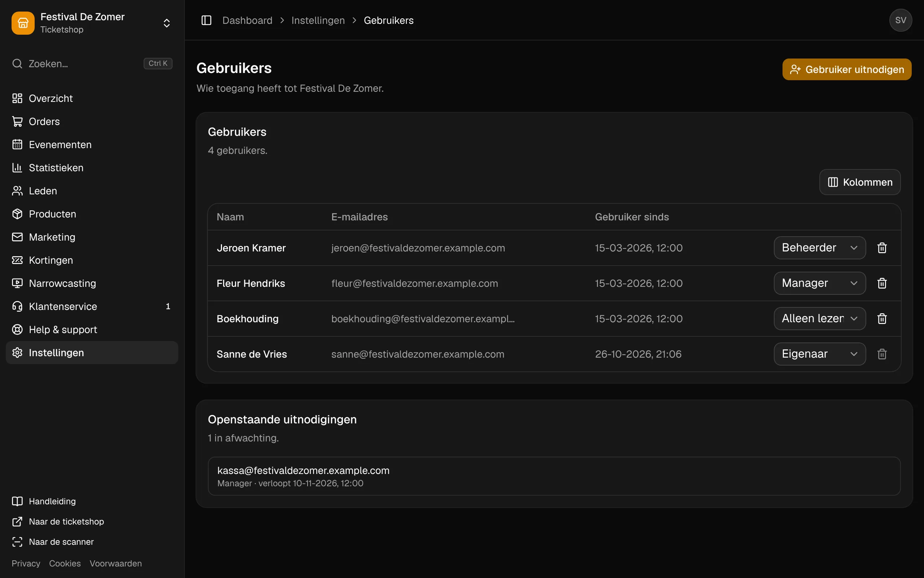This screenshot has height=578, width=924.
Task: Open the SV user avatar
Action: pos(900,20)
